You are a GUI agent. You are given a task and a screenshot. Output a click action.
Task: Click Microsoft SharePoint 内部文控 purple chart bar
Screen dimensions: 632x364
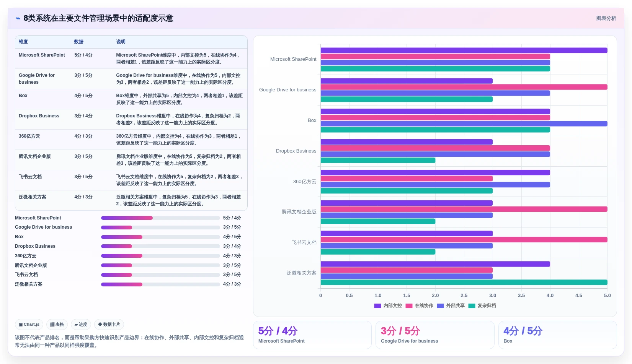click(x=464, y=50)
